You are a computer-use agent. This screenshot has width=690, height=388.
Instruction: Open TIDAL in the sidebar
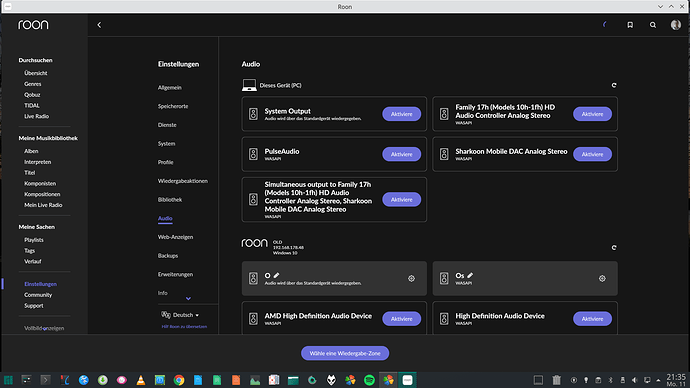[32, 106]
